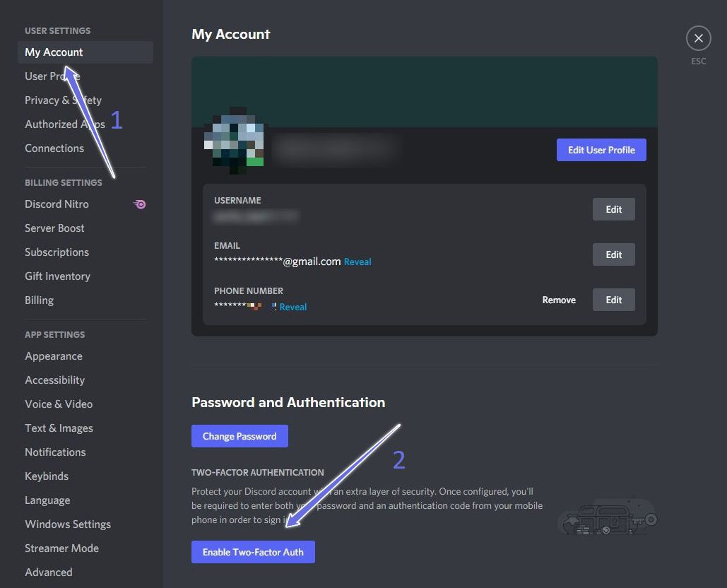Open Server Boost settings
Viewport: 727px width, 588px height.
click(x=54, y=228)
